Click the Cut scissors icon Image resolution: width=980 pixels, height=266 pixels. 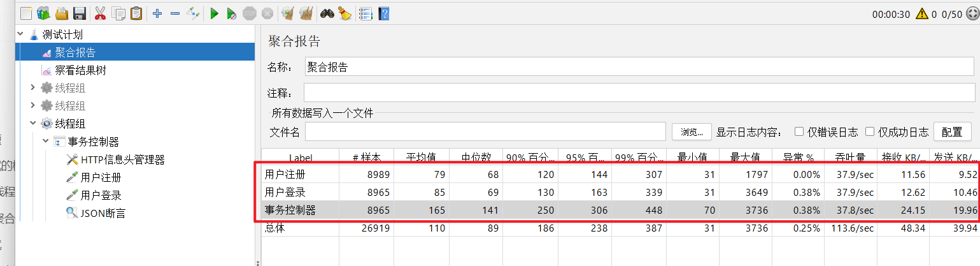[100, 13]
